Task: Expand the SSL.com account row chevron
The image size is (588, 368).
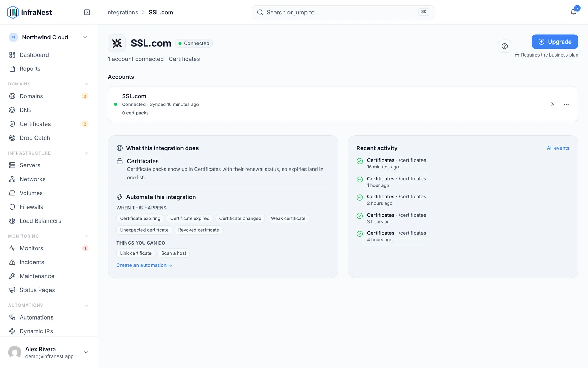Action: (552, 104)
